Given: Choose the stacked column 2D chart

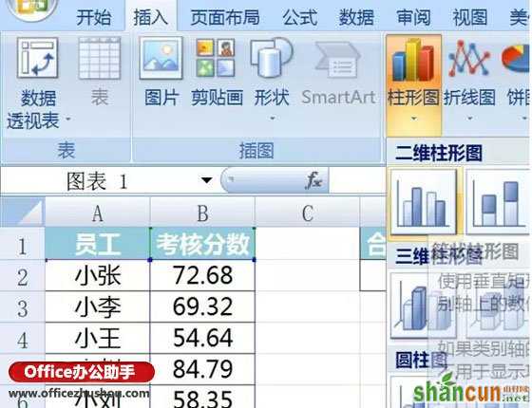Looking at the screenshot, I should (499, 202).
